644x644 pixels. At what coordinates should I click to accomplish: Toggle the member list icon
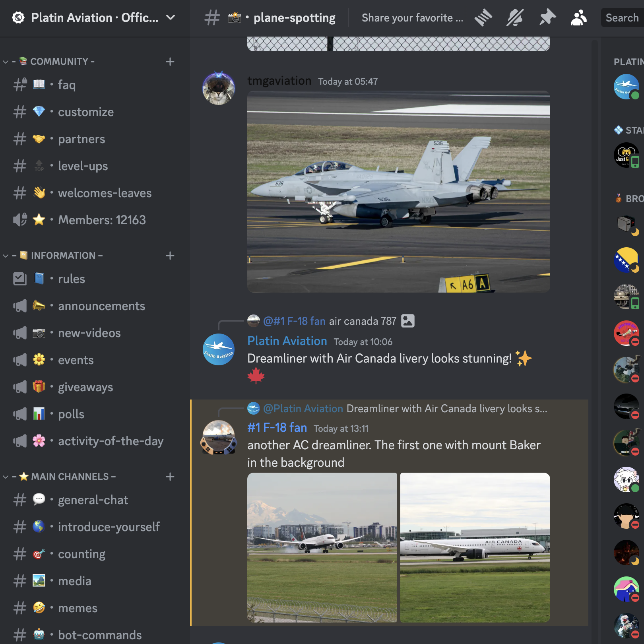tap(578, 18)
